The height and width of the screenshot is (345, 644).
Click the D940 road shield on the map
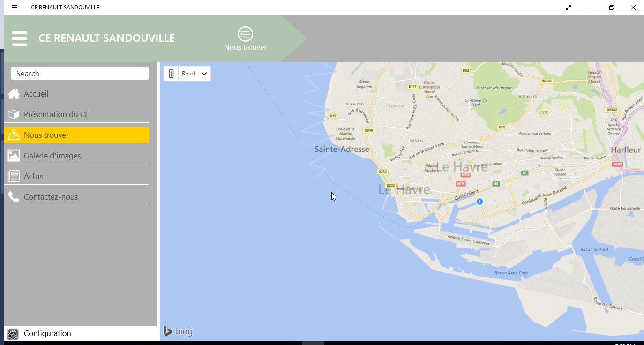368,130
